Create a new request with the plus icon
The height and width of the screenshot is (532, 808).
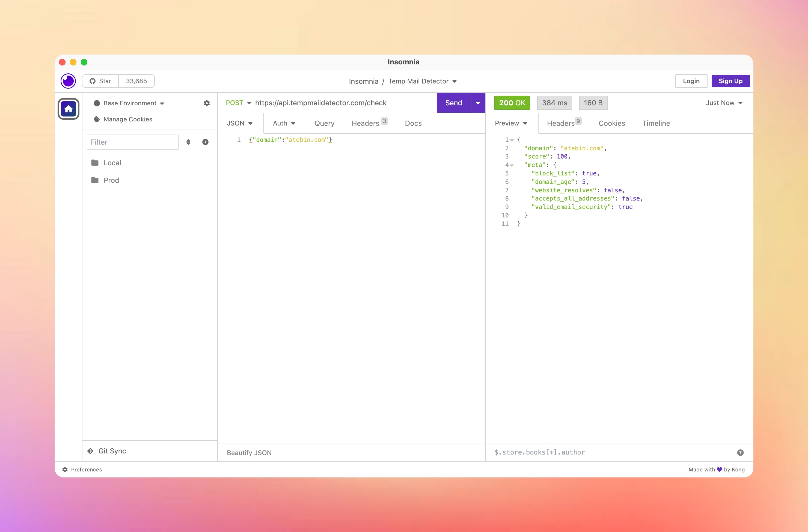(205, 142)
